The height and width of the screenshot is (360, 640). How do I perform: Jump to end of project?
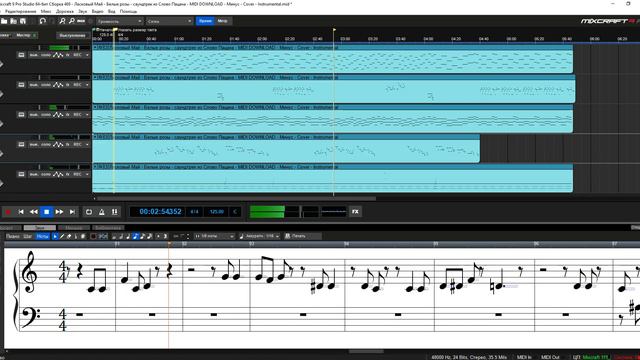(72, 212)
